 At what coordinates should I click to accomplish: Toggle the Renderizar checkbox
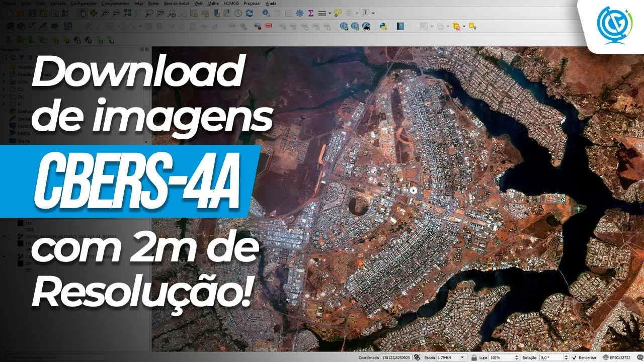click(x=574, y=357)
